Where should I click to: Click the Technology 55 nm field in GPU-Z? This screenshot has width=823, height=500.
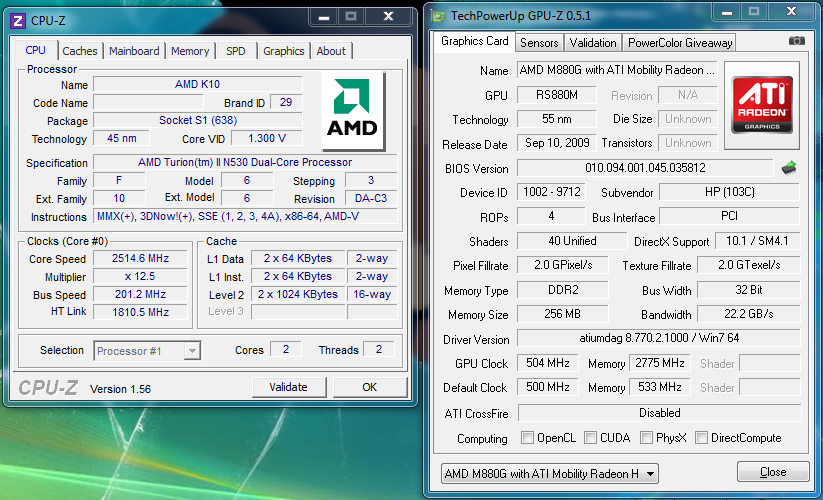(556, 119)
